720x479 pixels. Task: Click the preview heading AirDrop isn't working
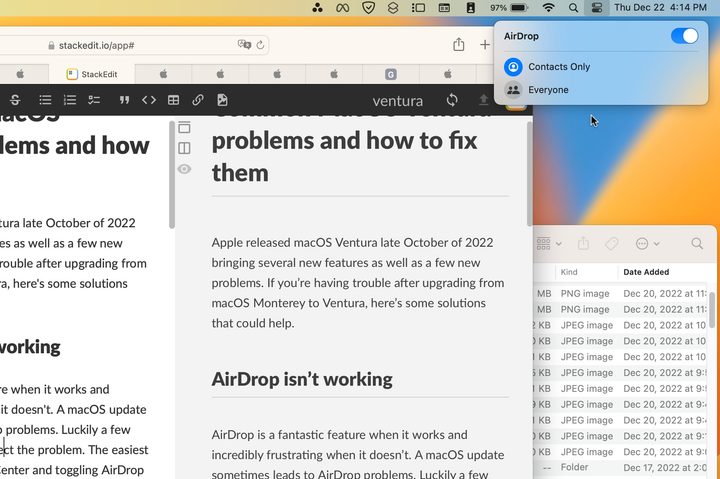(302, 379)
